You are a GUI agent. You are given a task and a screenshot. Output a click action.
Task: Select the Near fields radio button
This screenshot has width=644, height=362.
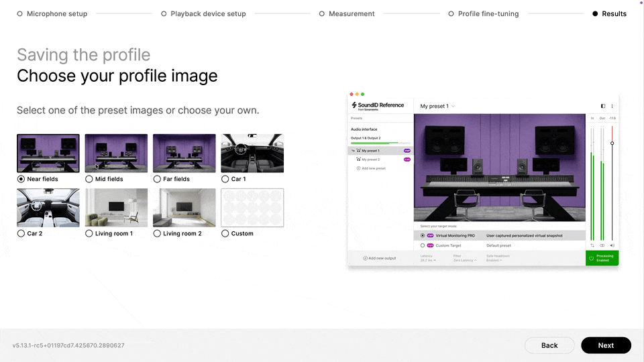(x=21, y=179)
